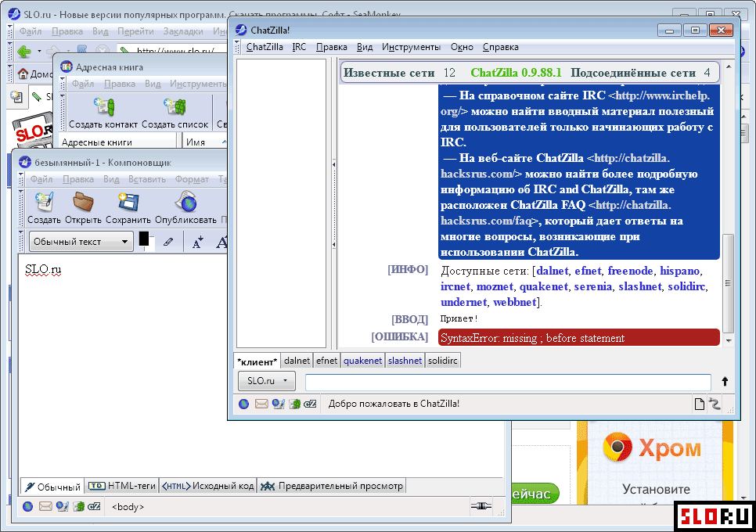Image resolution: width=756 pixels, height=532 pixels.
Task: Switch to the dalnet tab
Action: pyautogui.click(x=297, y=361)
